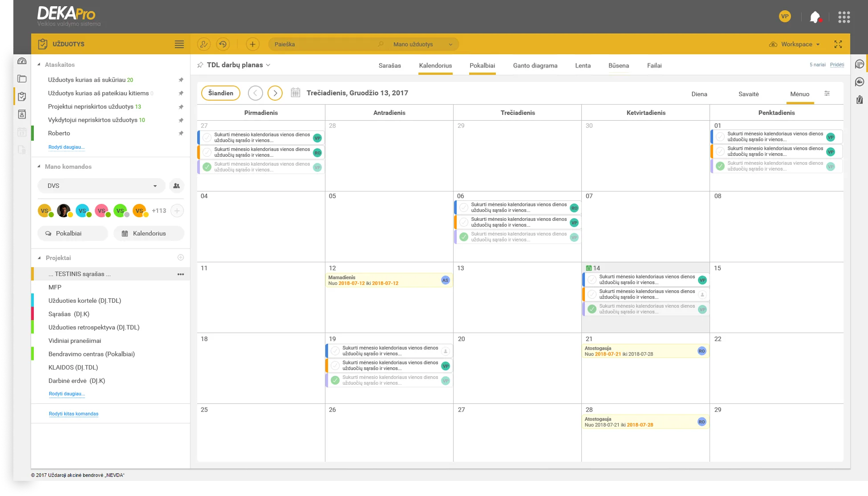The image size is (868, 496).
Task: Open calendar view settings sliders icon
Action: (x=827, y=94)
